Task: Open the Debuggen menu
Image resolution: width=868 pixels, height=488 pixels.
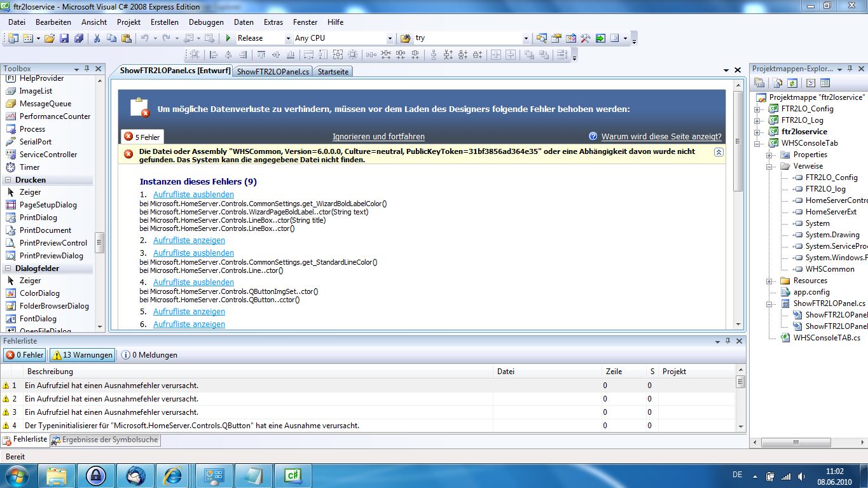Action: 206,22
